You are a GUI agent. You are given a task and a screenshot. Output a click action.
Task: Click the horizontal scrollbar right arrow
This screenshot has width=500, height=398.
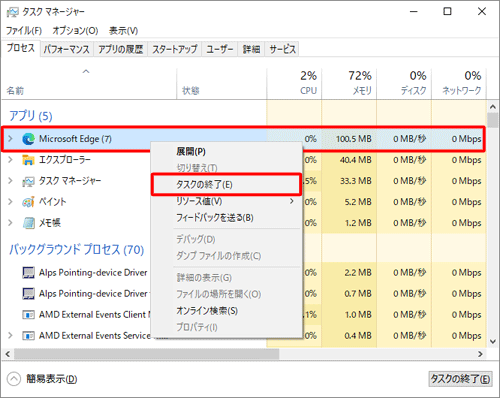(480, 354)
